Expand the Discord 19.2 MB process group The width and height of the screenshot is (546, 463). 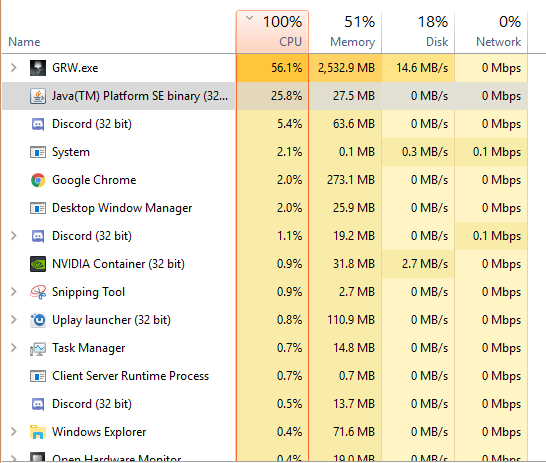(14, 235)
